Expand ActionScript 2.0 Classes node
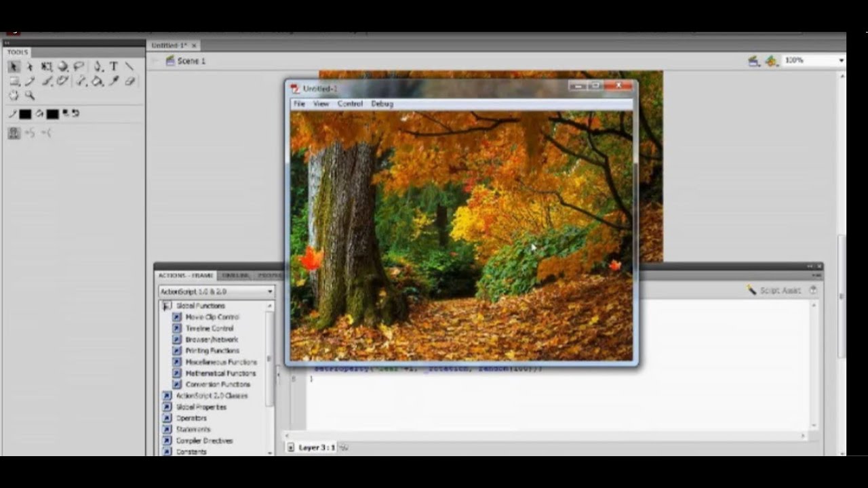This screenshot has width=868, height=488. pyautogui.click(x=167, y=396)
